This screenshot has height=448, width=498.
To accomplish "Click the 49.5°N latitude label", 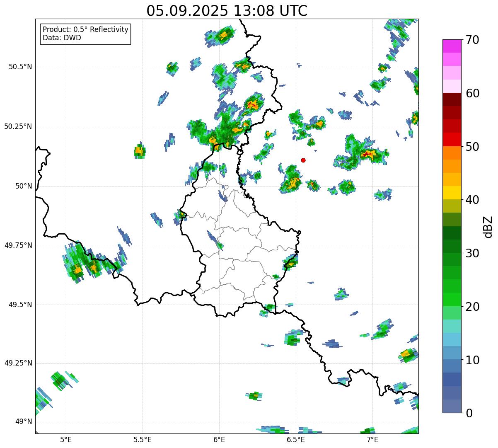I will 20,305.
